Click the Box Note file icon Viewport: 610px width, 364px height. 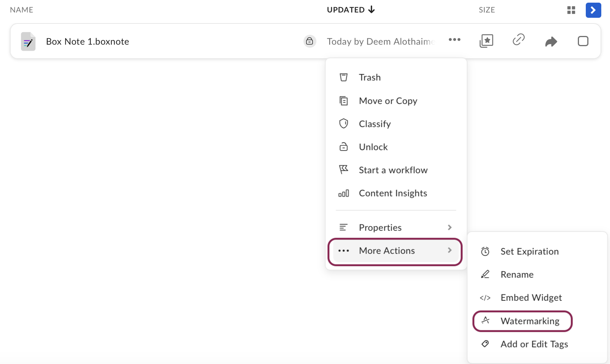click(28, 41)
